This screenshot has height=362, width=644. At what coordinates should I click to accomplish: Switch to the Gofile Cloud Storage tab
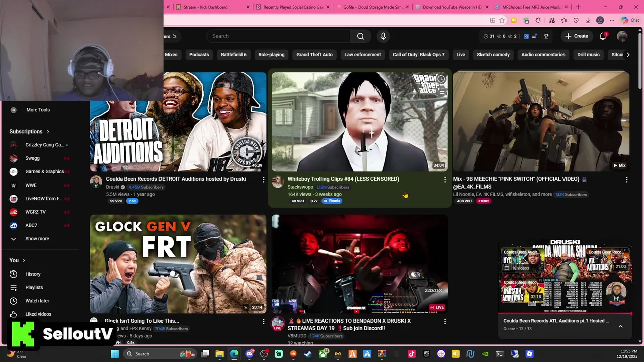tap(373, 7)
